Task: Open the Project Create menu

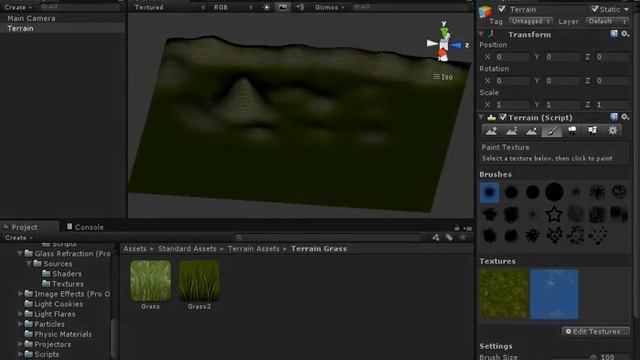Action: (18, 238)
